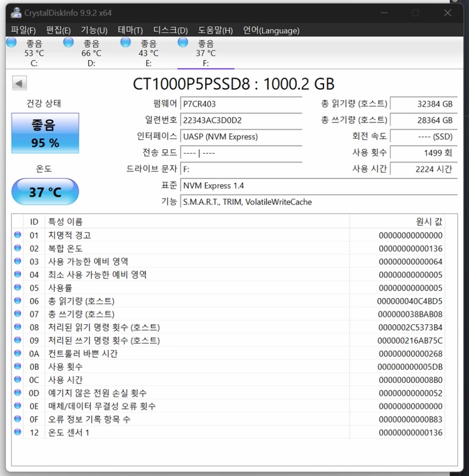Viewport: 469px width, 476px height.
Task: Select row 02 복합 온도
Action: [x=228, y=249]
